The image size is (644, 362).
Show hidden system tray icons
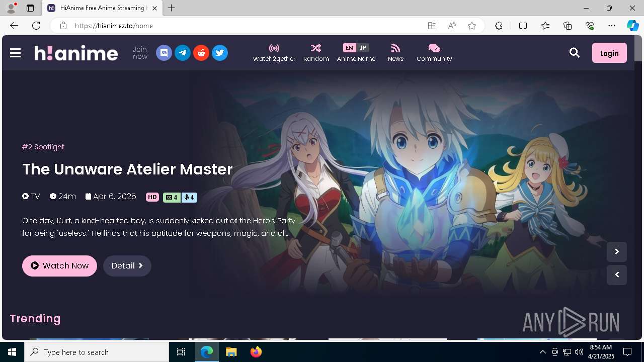click(x=542, y=352)
